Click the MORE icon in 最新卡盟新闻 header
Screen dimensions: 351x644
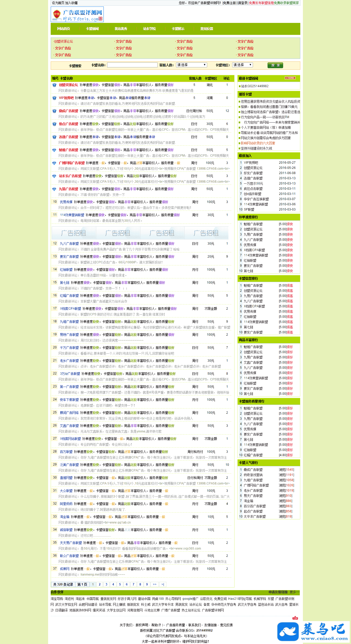[290, 78]
